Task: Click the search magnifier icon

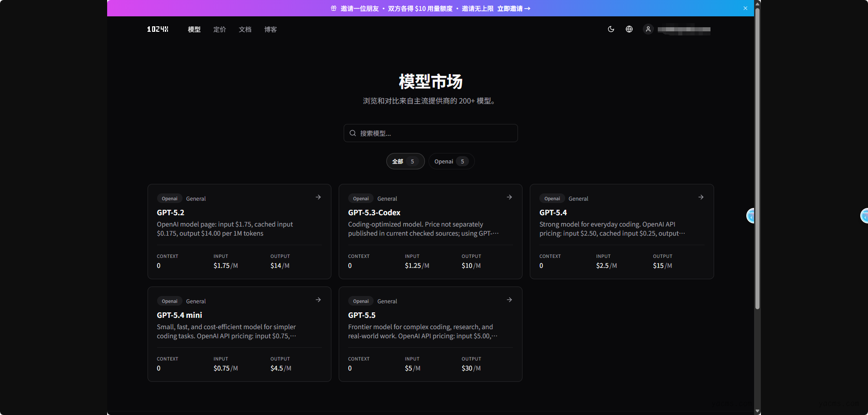Action: point(353,133)
